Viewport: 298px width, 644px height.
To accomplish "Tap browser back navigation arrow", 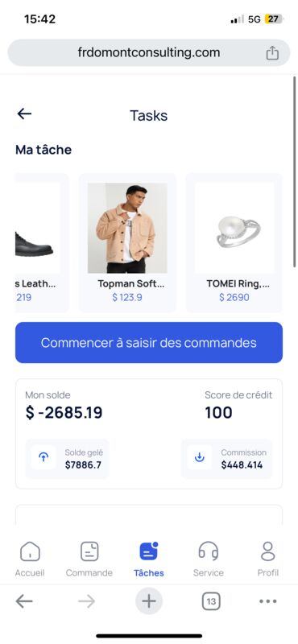I will (x=24, y=601).
